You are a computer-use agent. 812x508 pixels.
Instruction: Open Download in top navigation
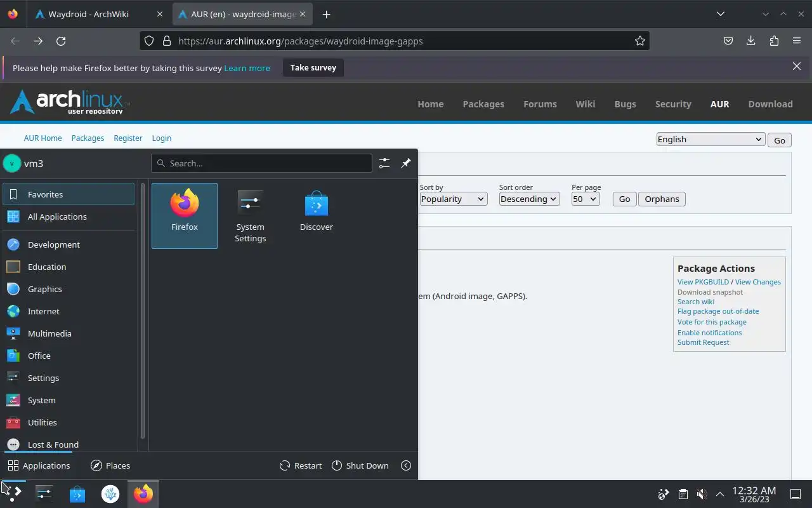click(770, 104)
